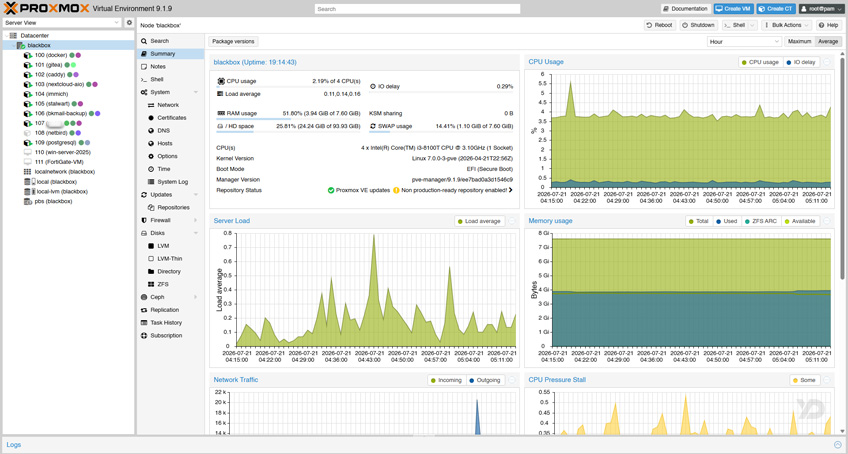Open the Summary tab
848x454 pixels.
[170, 54]
